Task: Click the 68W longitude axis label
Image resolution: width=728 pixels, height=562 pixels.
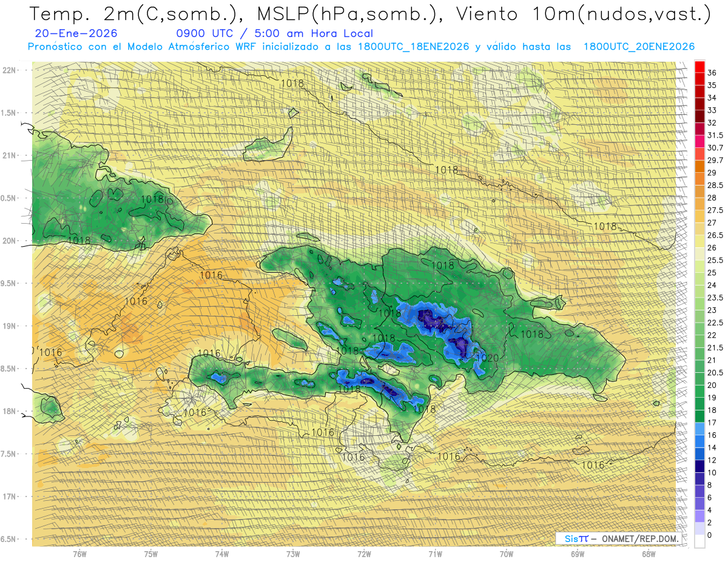Action: [x=649, y=554]
